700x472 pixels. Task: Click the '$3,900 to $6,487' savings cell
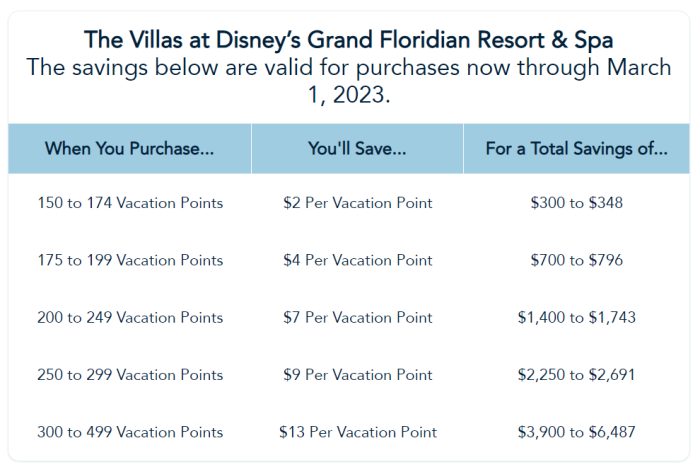tap(576, 432)
